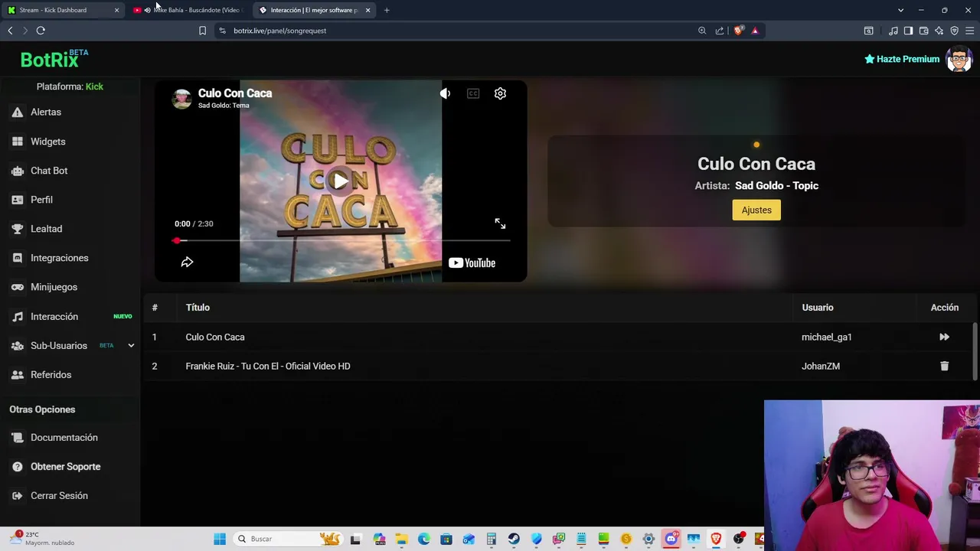Play the video with center play button
980x551 pixels.
coord(340,181)
